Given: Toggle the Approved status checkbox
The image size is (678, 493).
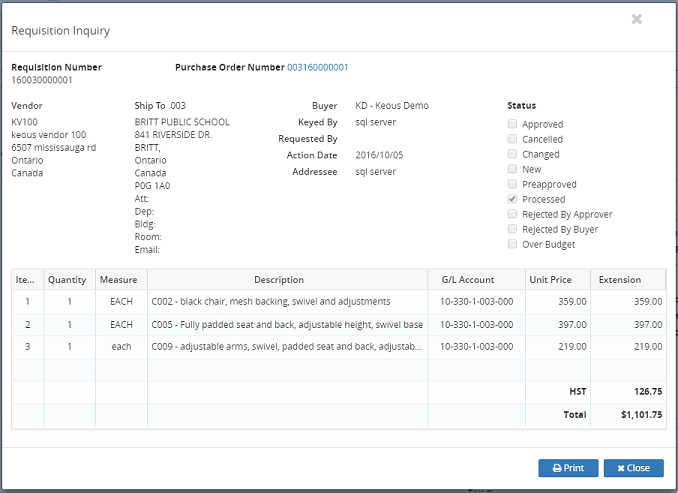Looking at the screenshot, I should click(x=513, y=125).
